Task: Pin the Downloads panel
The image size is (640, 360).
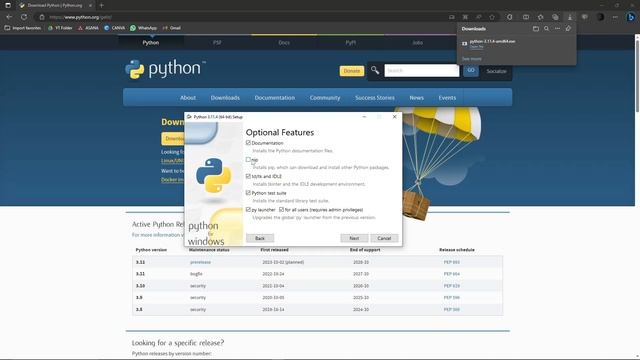Action: (568, 29)
